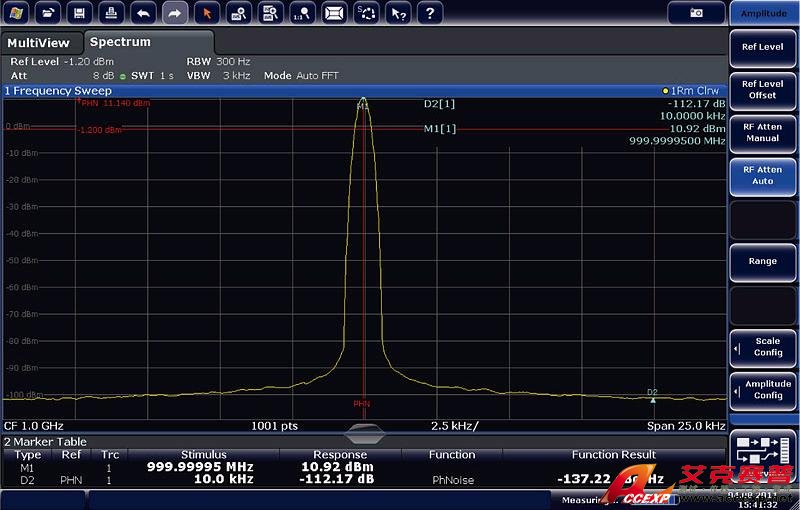The width and height of the screenshot is (800, 510).
Task: Click the redo arrow icon
Action: click(x=174, y=13)
